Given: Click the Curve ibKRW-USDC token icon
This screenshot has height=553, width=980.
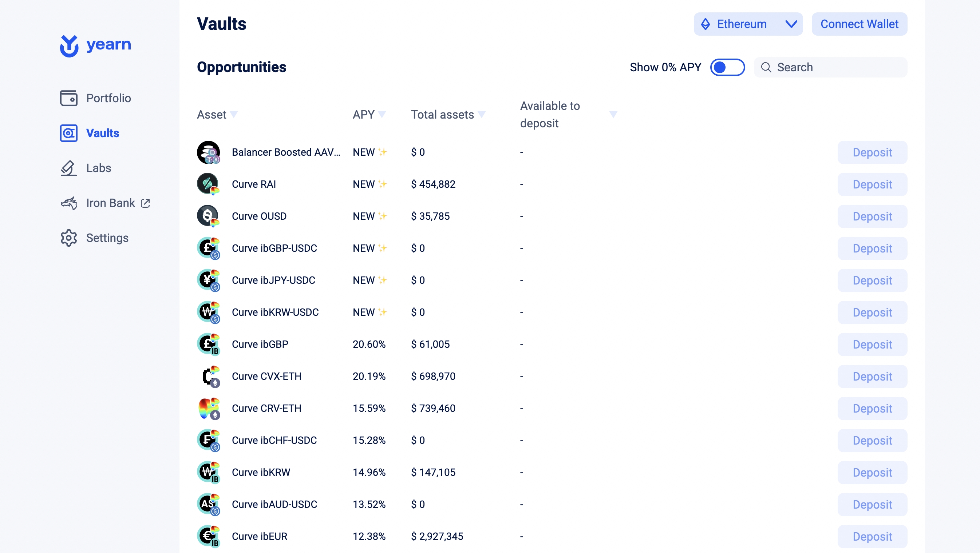Looking at the screenshot, I should click(x=209, y=313).
